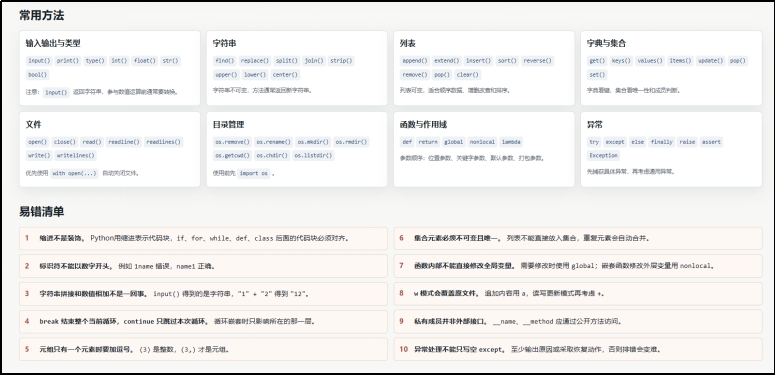The height and width of the screenshot is (375, 775).
Task: Click the find() chip in 字符串 card
Action: click(x=225, y=61)
